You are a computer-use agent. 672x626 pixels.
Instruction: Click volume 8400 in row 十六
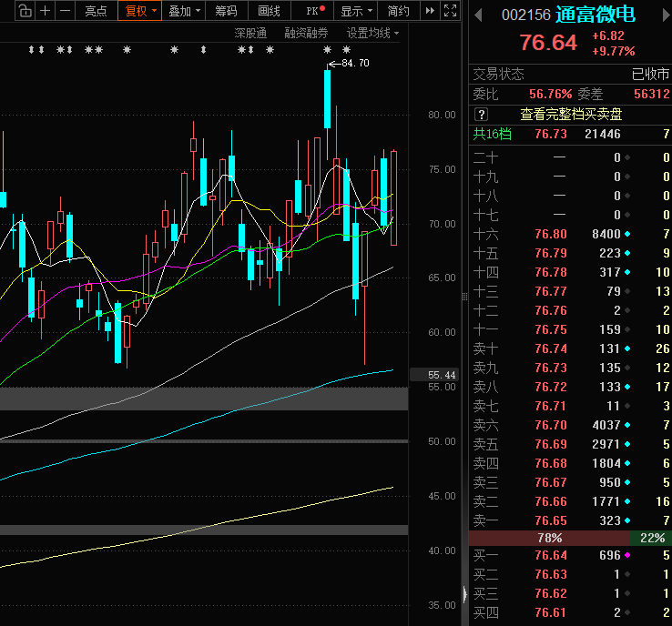click(x=606, y=234)
